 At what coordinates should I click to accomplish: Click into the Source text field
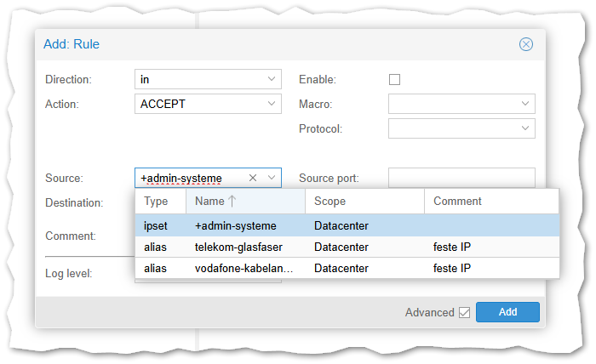pos(189,178)
